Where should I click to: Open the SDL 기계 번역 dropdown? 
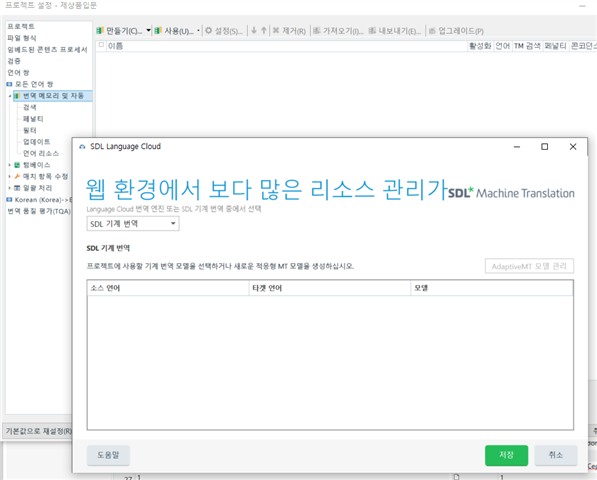(x=133, y=223)
